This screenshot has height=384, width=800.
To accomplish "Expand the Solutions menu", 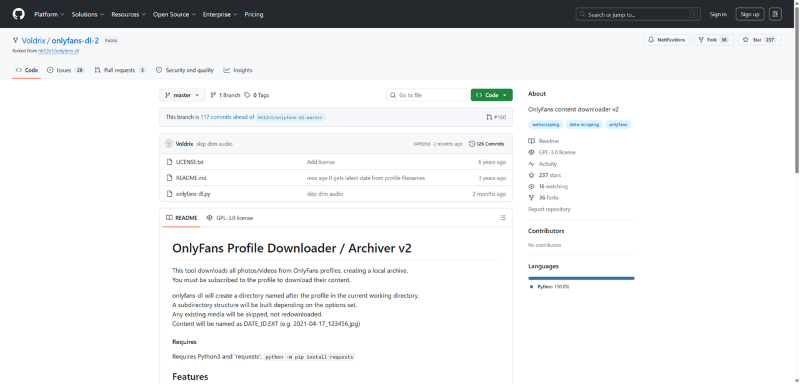I will [x=88, y=14].
